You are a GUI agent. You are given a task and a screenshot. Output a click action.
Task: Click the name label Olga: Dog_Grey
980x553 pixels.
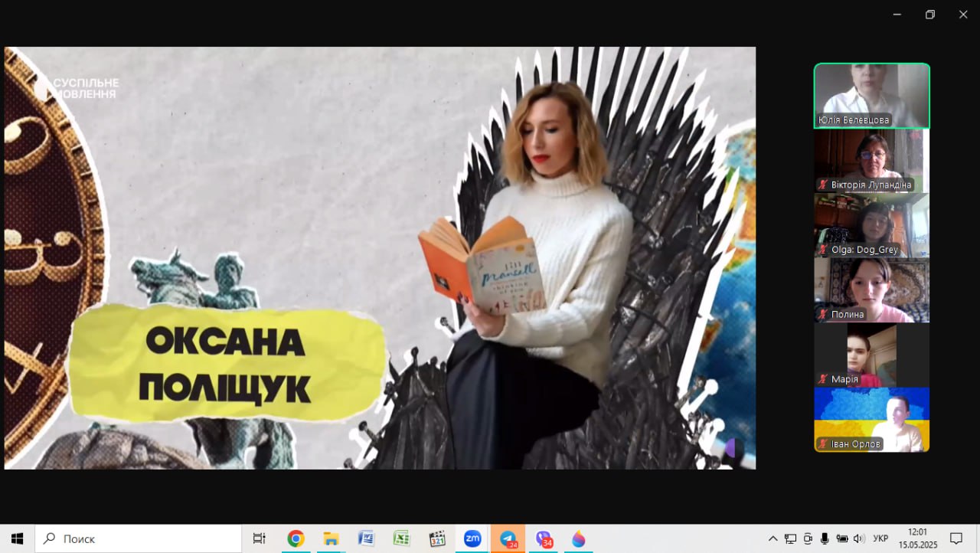[864, 250]
